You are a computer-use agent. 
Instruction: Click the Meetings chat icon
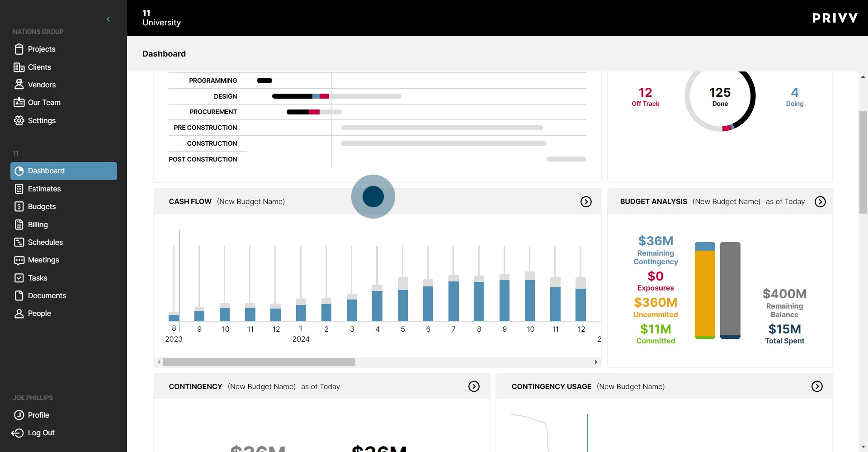click(19, 260)
